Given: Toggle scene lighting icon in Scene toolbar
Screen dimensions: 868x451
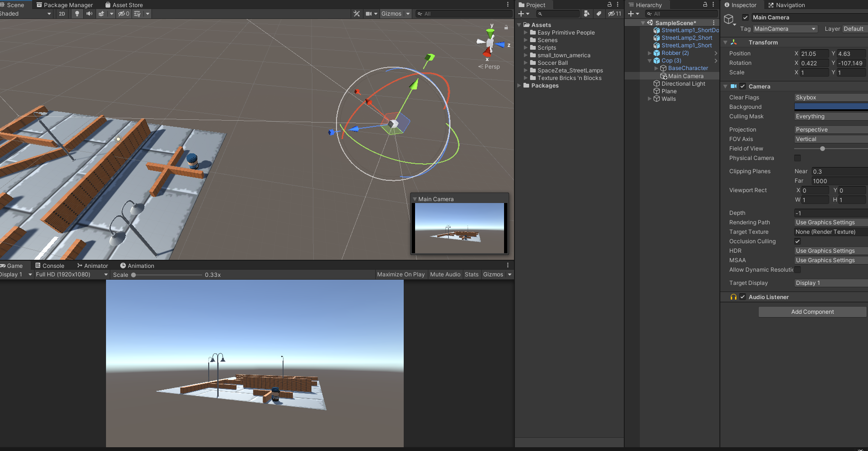Looking at the screenshot, I should pos(77,14).
